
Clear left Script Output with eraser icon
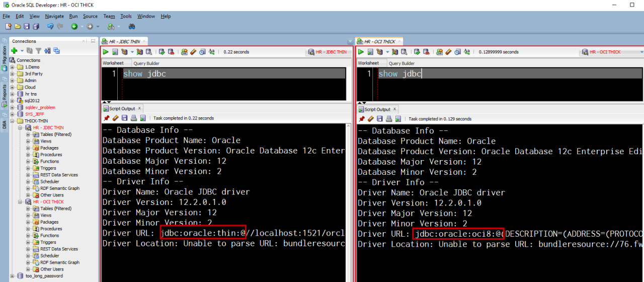(x=115, y=118)
